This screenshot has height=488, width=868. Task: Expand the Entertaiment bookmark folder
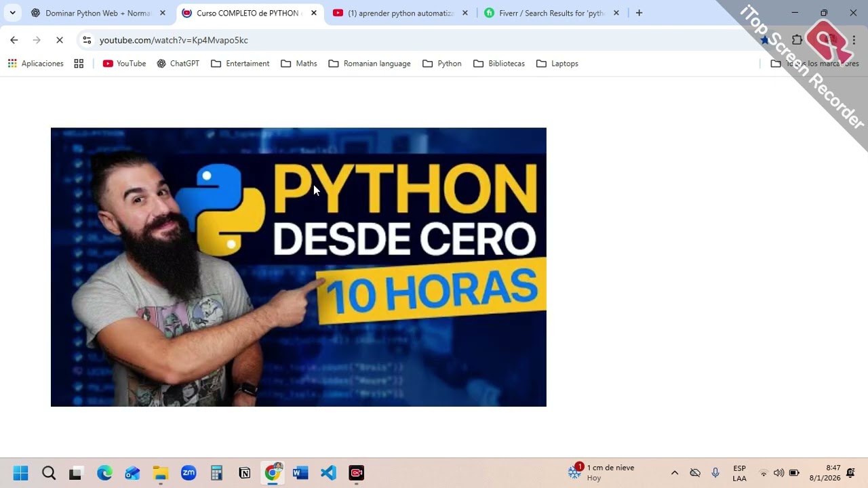(240, 64)
